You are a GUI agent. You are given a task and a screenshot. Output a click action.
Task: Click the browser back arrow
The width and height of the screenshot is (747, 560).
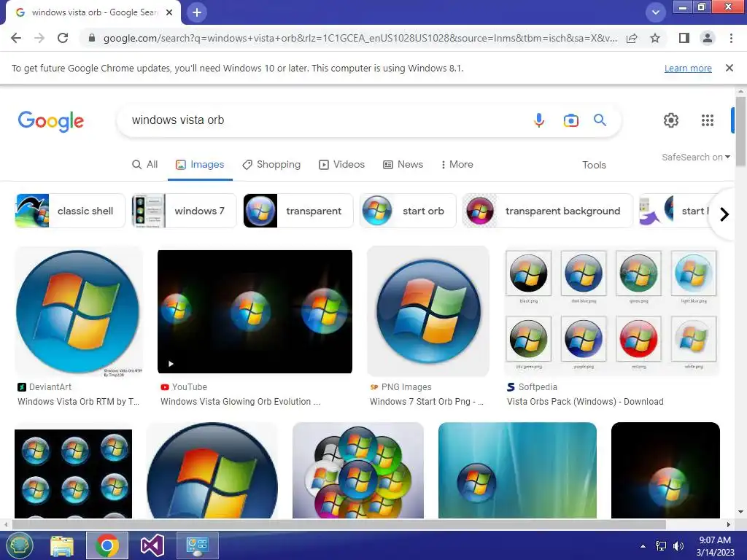16,38
